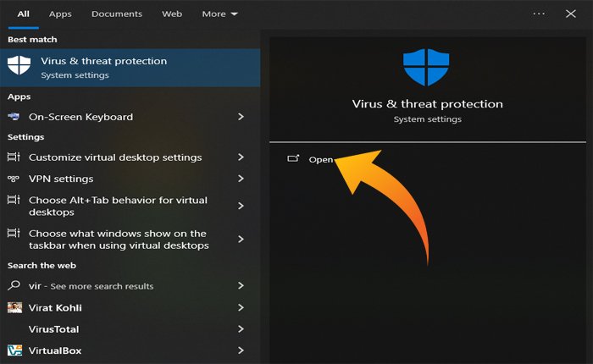Image resolution: width=593 pixels, height=364 pixels.
Task: Expand Choose Alt+Tab behavior chevron
Action: (x=241, y=206)
